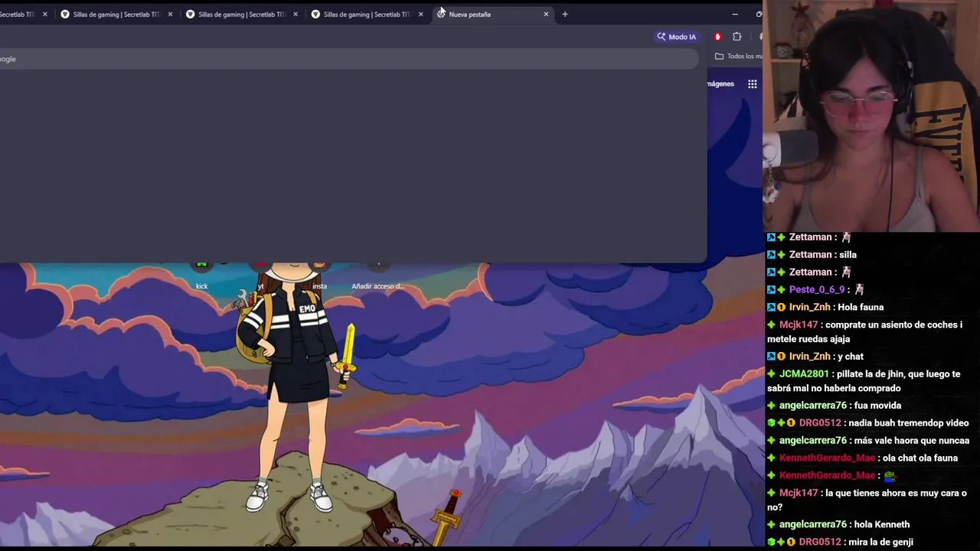Open the Google apps grid icon
This screenshot has height=551, width=980.
coord(753,84)
